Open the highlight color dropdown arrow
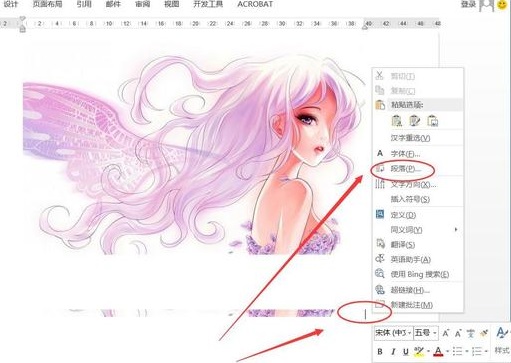Viewport: 511px width, 363px height. pos(428,351)
